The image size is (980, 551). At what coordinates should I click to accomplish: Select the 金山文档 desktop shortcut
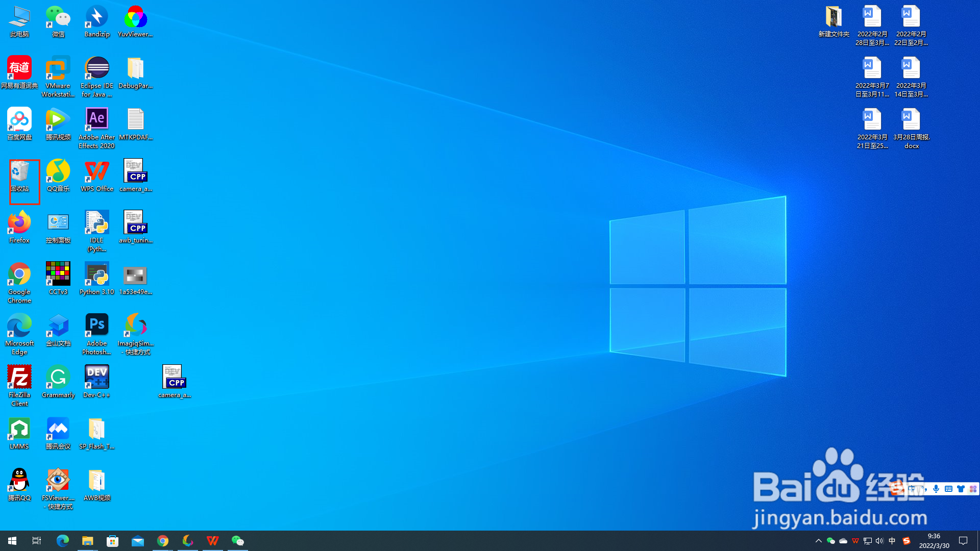click(x=58, y=331)
